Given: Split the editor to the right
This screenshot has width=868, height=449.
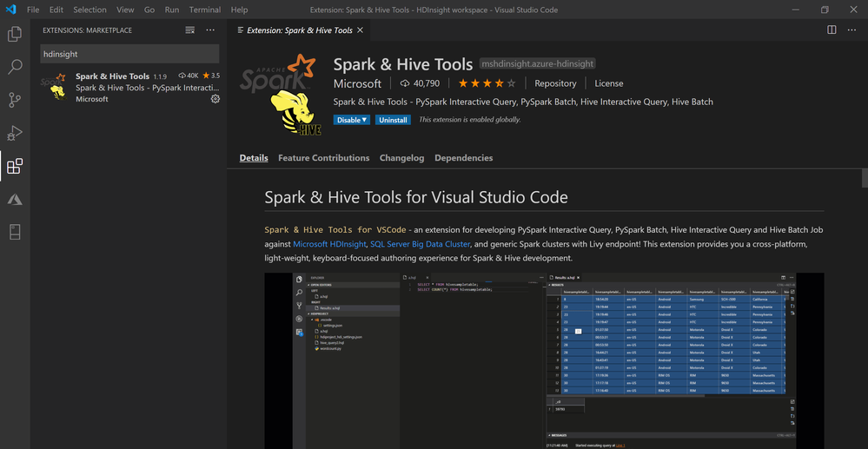Looking at the screenshot, I should click(x=832, y=30).
